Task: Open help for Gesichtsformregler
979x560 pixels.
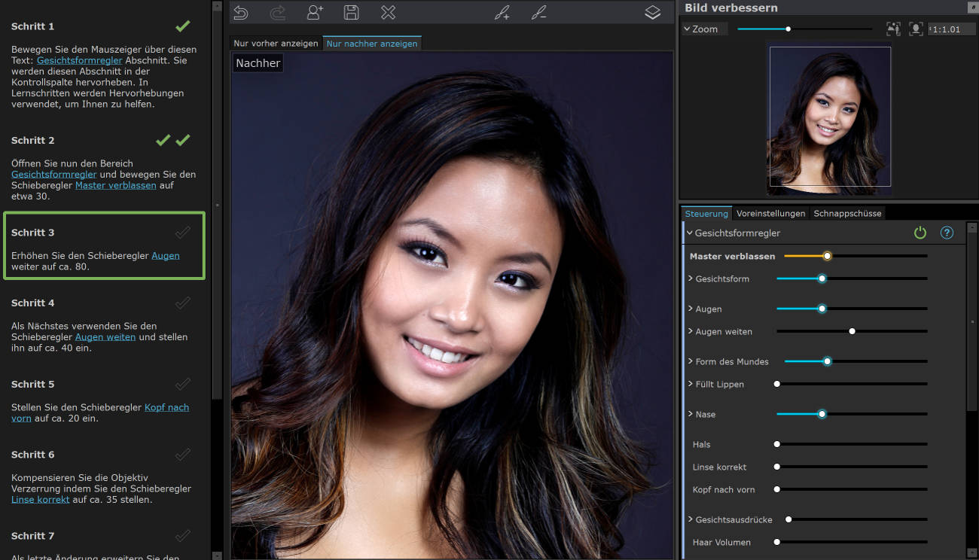Action: point(947,233)
